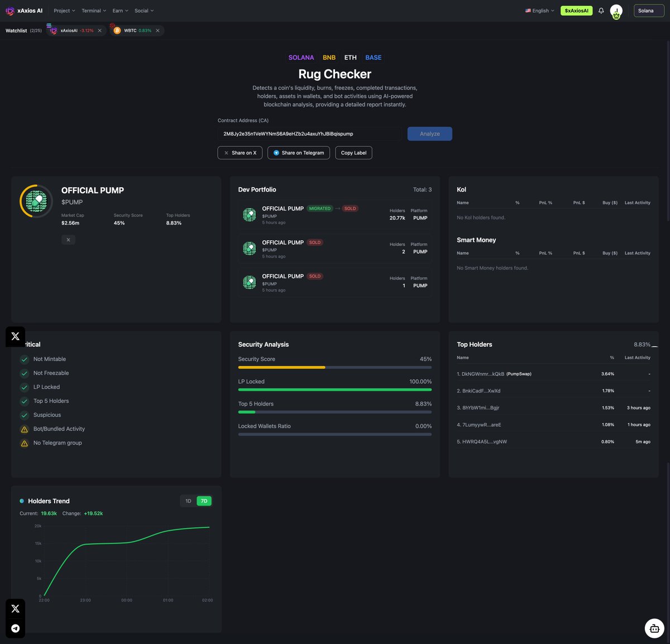Click the Analyze button
The image size is (670, 644).
tap(430, 134)
